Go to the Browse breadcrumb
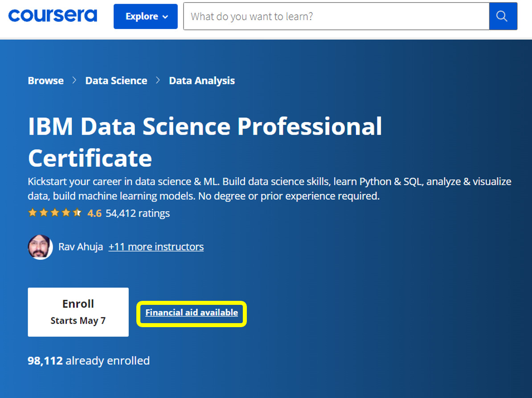This screenshot has width=532, height=398. (x=46, y=81)
